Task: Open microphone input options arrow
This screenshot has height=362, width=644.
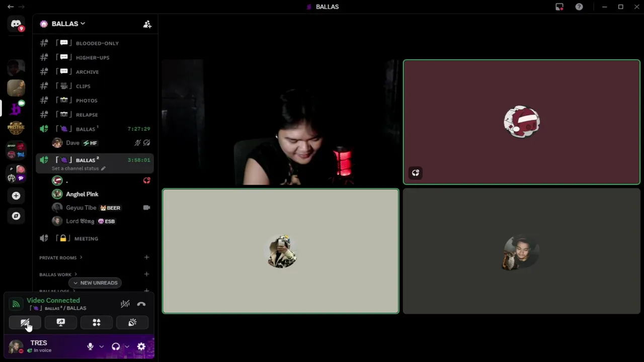Action: click(x=101, y=346)
